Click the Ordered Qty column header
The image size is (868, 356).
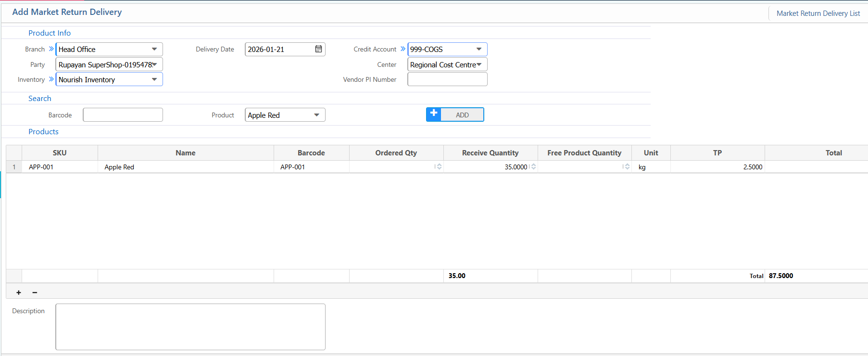click(396, 153)
